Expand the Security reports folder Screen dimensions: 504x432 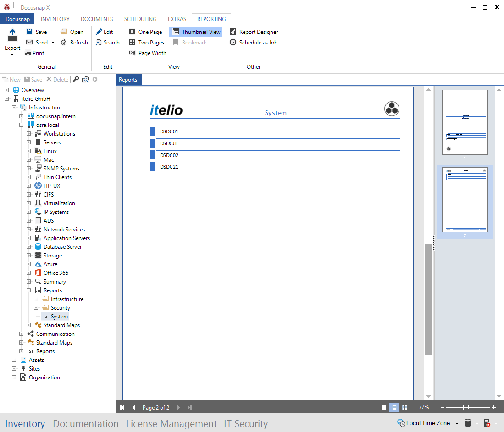[x=36, y=307]
